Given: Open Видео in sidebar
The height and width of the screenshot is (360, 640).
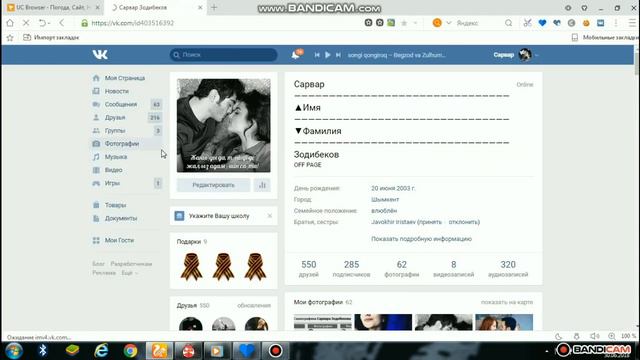Looking at the screenshot, I should pos(113,170).
